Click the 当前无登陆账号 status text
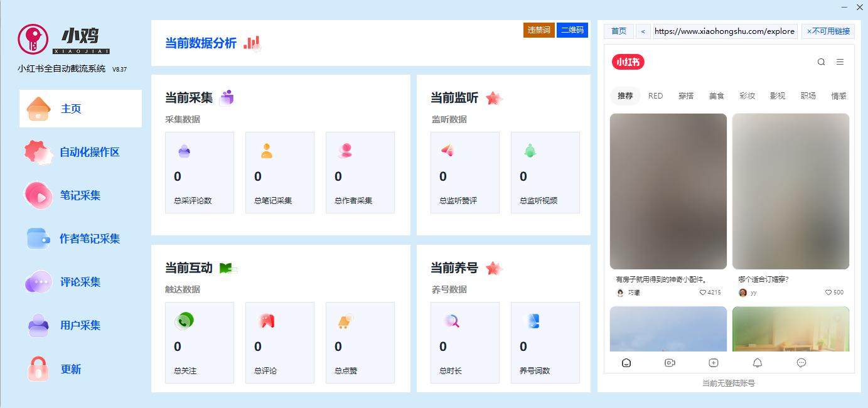 (x=728, y=383)
